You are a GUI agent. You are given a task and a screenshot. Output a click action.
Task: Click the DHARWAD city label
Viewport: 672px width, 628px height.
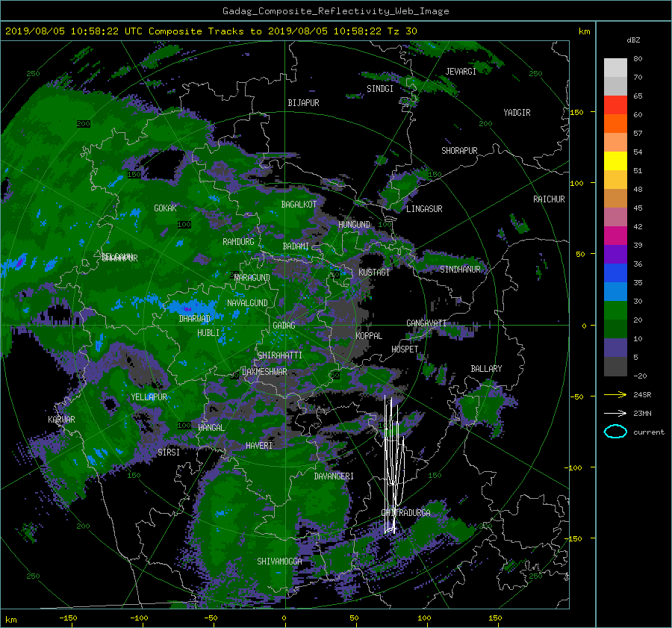click(x=195, y=319)
